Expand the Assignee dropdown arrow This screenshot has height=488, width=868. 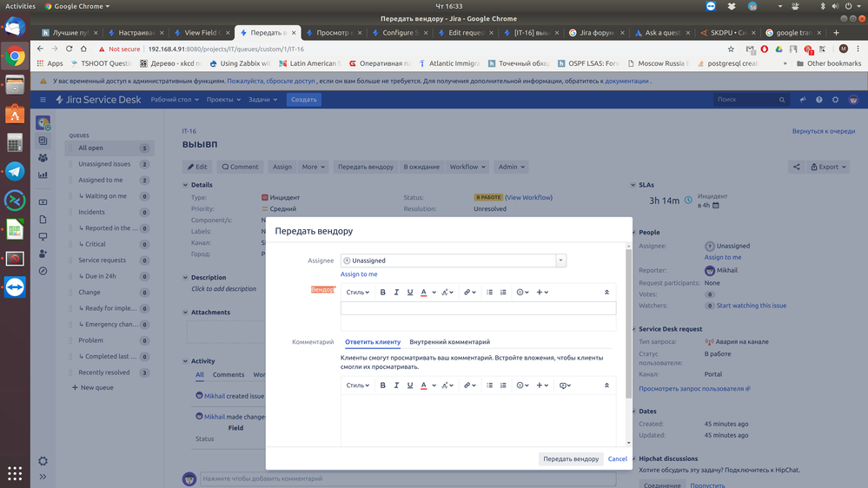click(x=560, y=260)
